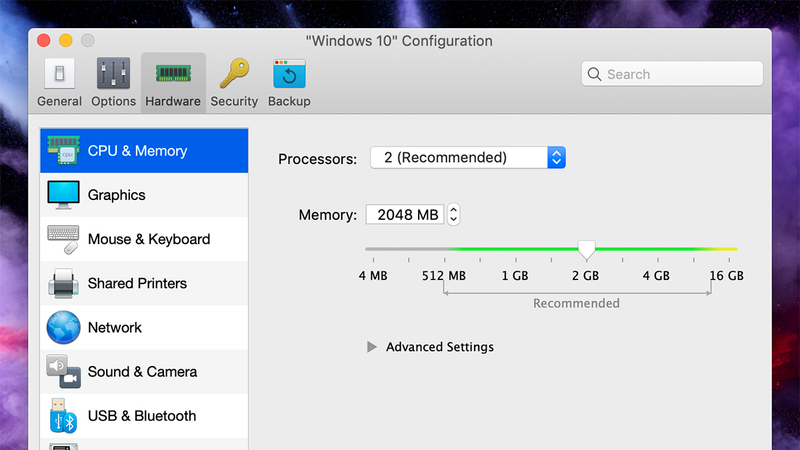800x450 pixels.
Task: Select Shared Printers label in sidebar
Action: coord(137,283)
